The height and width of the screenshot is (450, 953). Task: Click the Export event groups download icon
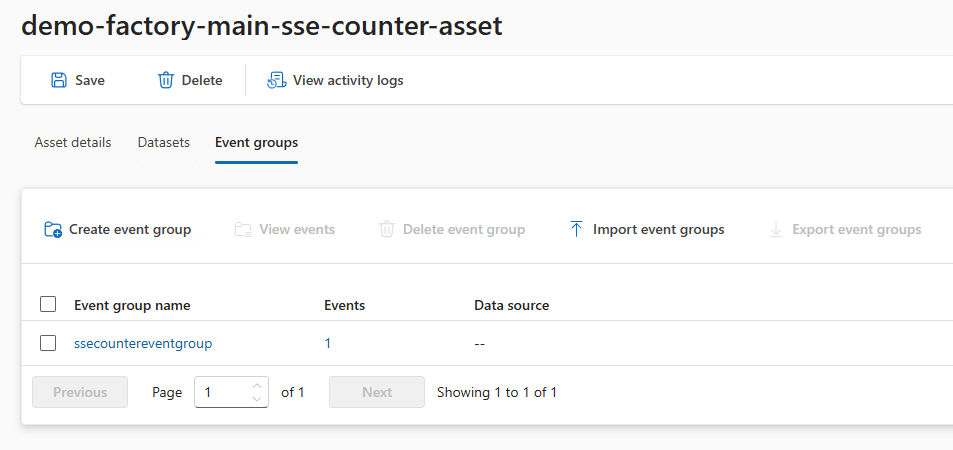(776, 229)
